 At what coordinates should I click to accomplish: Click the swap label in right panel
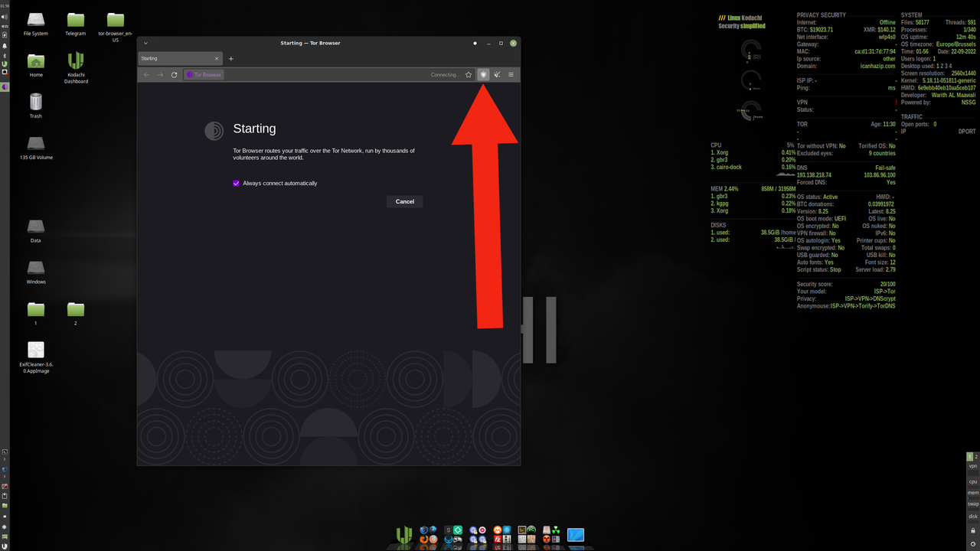point(973,504)
